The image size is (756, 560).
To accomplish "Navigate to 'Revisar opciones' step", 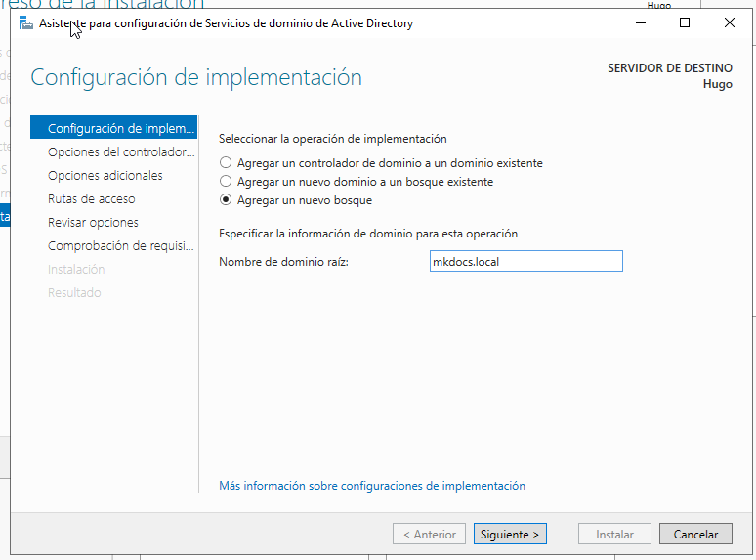I will point(93,223).
